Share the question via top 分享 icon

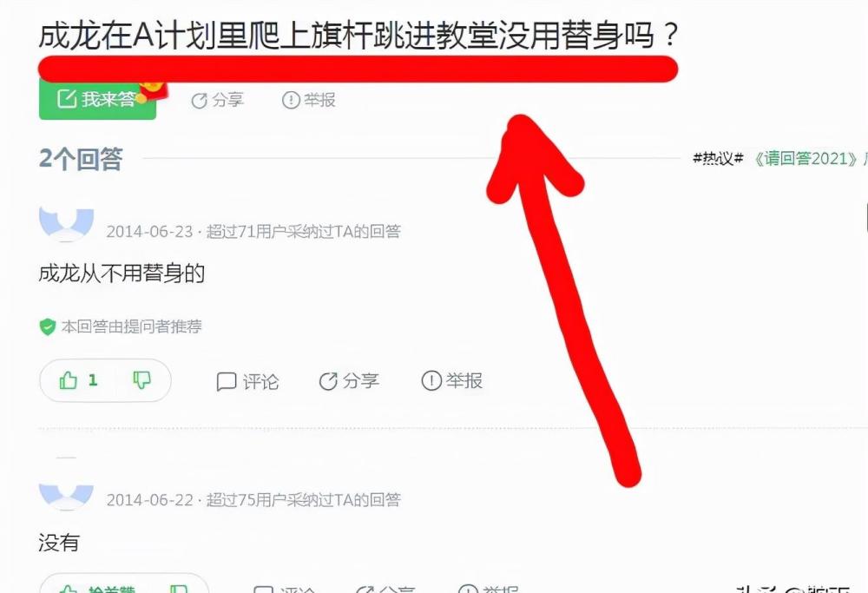217,100
